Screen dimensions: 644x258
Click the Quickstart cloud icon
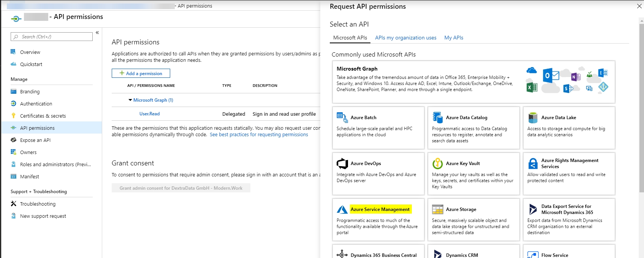(13, 64)
